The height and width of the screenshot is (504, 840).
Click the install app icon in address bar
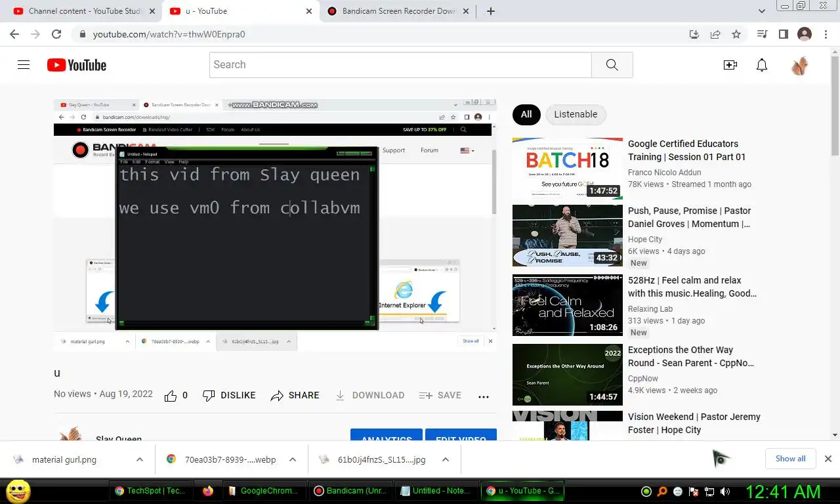click(694, 34)
